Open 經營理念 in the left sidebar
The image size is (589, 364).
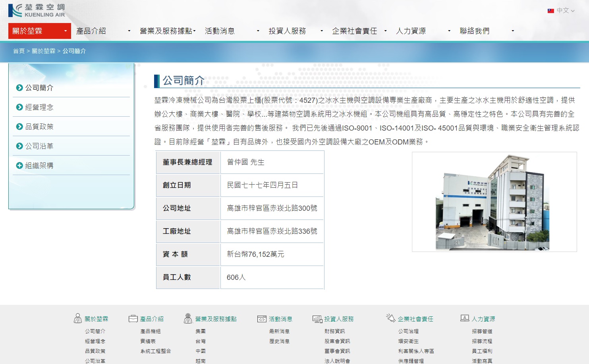coord(39,107)
